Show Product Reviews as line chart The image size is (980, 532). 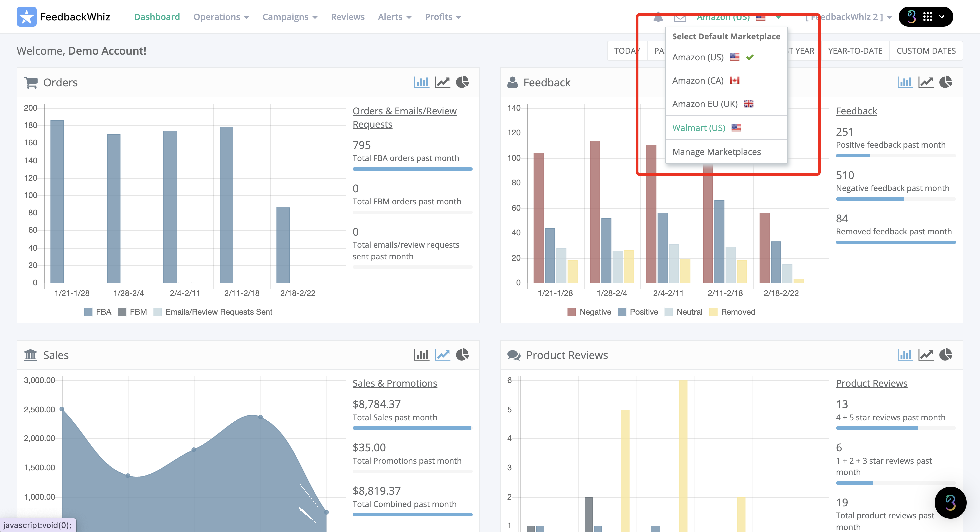[x=926, y=355]
